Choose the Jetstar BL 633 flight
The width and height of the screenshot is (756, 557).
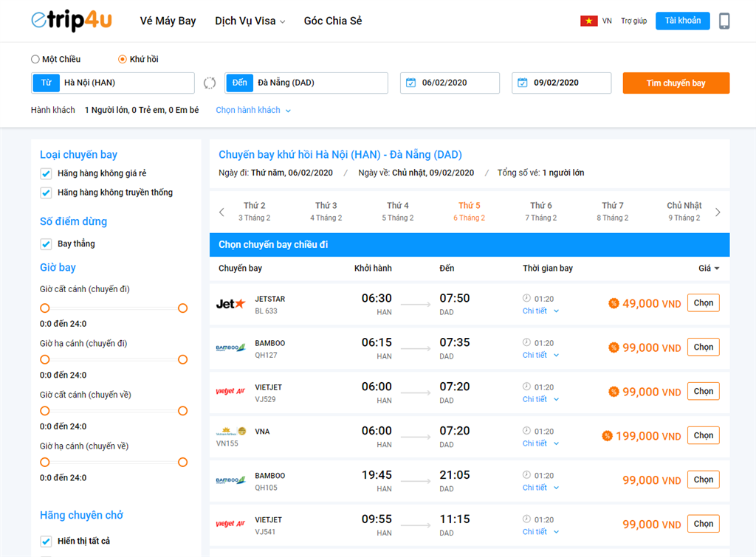(x=704, y=303)
